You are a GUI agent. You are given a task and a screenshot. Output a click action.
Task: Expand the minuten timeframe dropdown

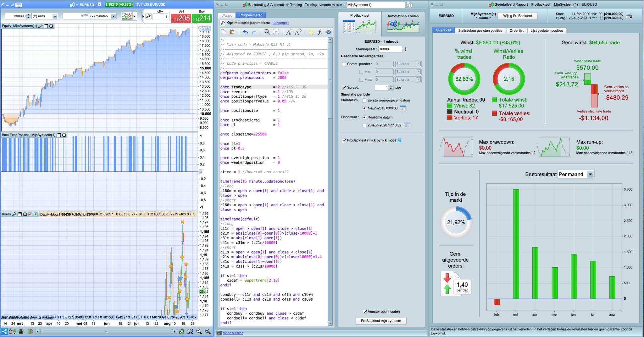pyautogui.click(x=114, y=16)
